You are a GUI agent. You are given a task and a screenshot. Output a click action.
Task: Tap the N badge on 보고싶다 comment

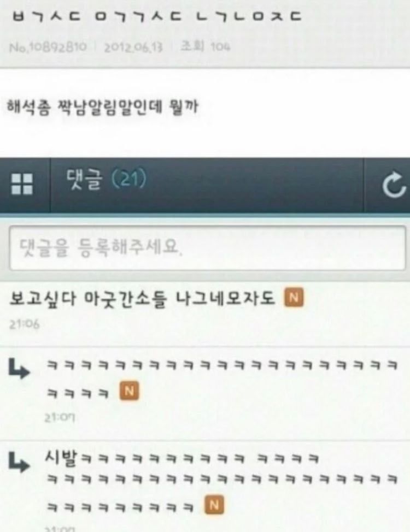(x=294, y=297)
